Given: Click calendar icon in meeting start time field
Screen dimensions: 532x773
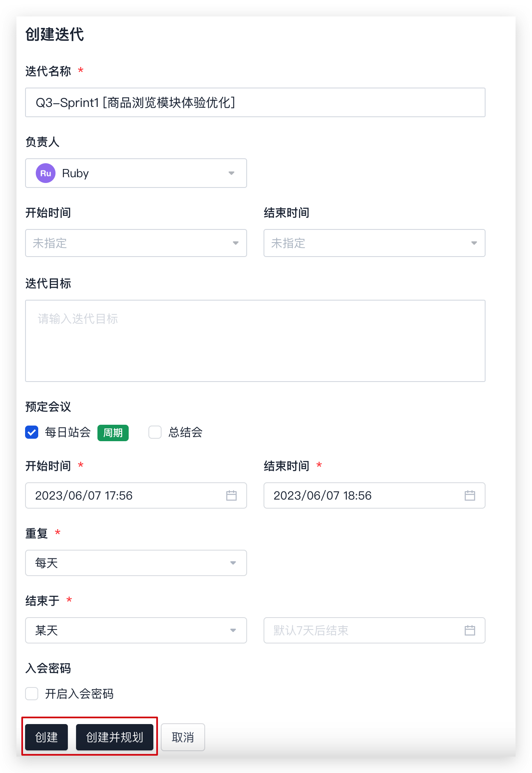Looking at the screenshot, I should [231, 495].
